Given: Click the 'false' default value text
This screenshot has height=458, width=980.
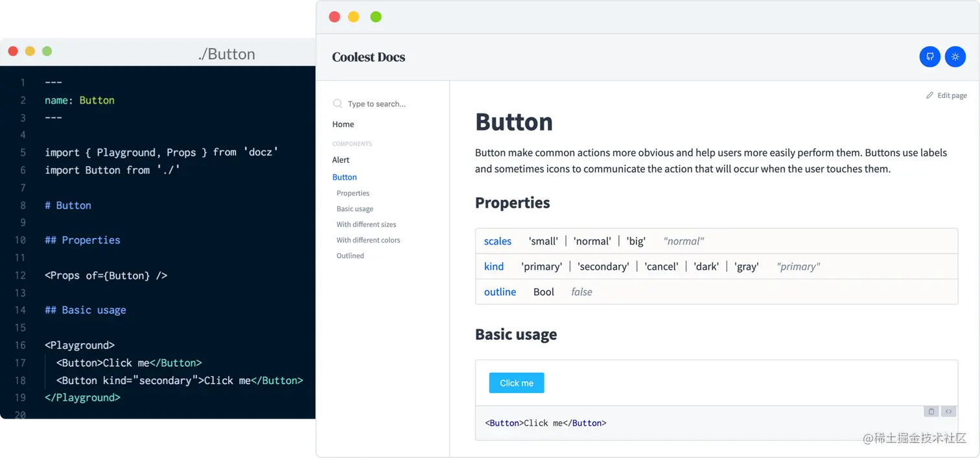Looking at the screenshot, I should click(x=581, y=292).
